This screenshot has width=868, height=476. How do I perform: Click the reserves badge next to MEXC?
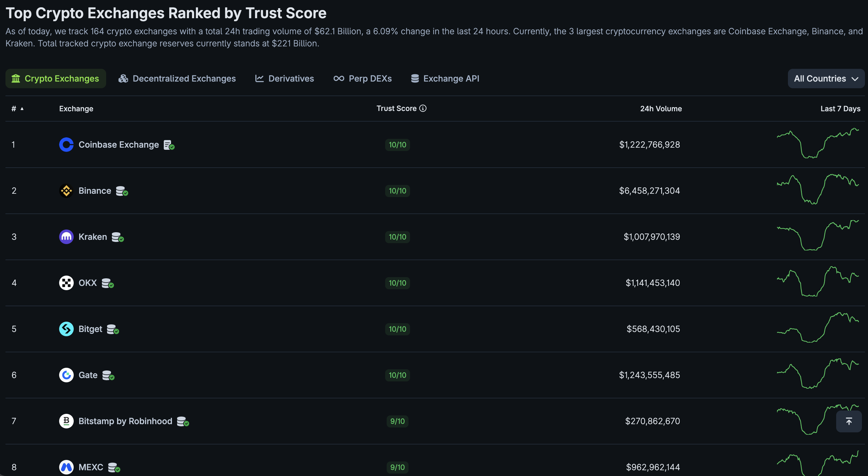pos(114,468)
